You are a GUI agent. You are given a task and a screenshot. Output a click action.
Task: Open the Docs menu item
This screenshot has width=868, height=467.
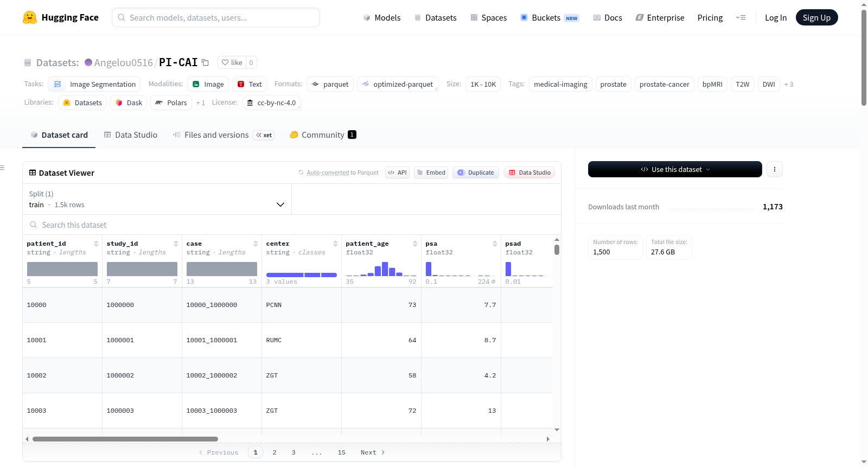pos(608,18)
